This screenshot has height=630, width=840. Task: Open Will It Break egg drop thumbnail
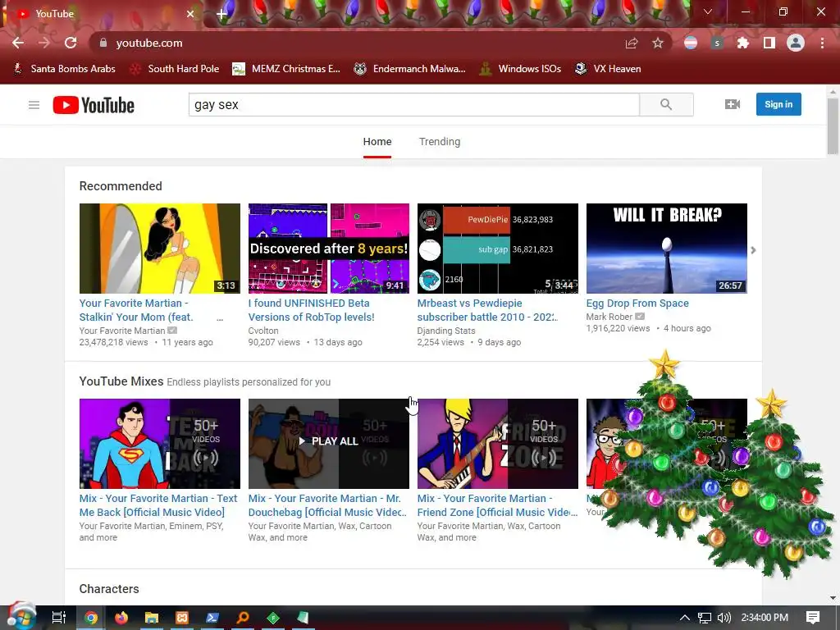666,249
